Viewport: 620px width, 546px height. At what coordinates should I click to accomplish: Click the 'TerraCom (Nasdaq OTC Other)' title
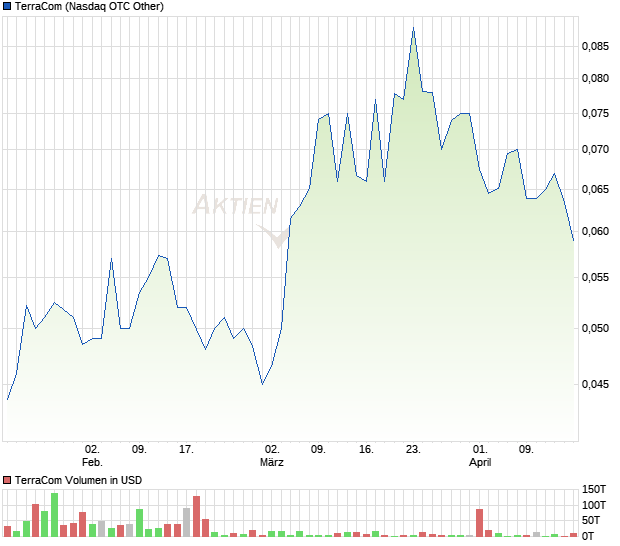pyautogui.click(x=89, y=6)
